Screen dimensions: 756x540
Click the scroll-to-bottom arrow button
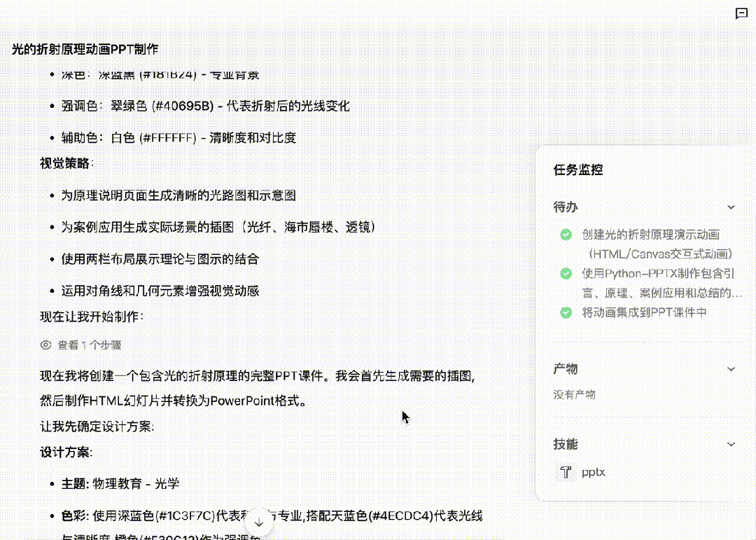click(x=258, y=522)
